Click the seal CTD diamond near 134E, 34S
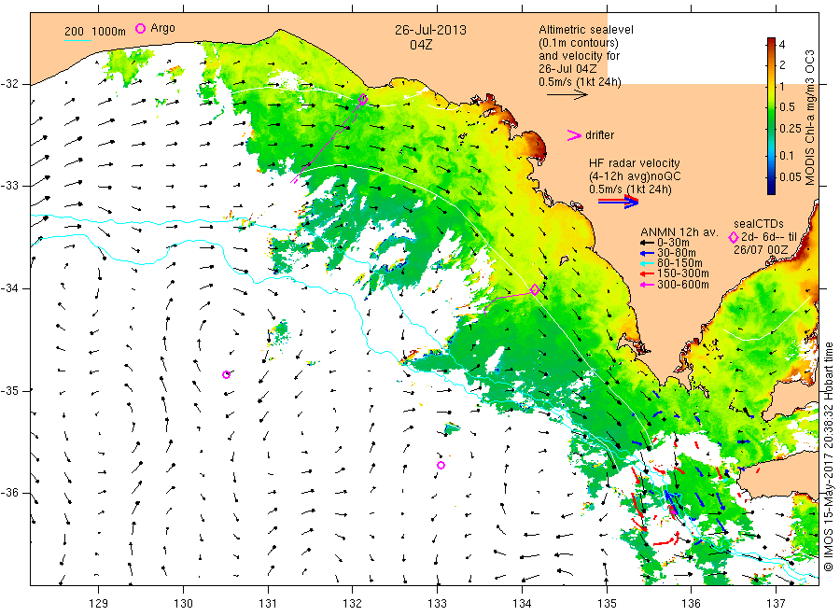The width and height of the screenshot is (840, 616). click(x=534, y=289)
